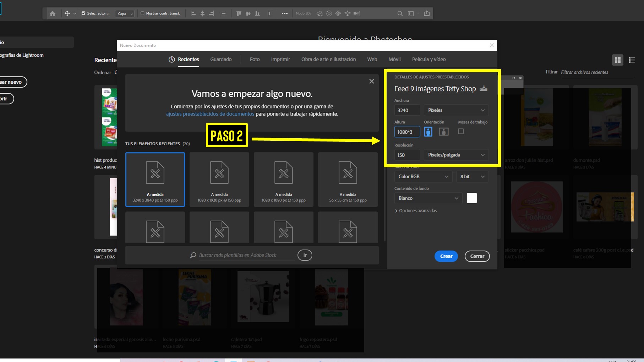The image size is (644, 362).
Task: Save the document preset icon
Action: point(484,88)
